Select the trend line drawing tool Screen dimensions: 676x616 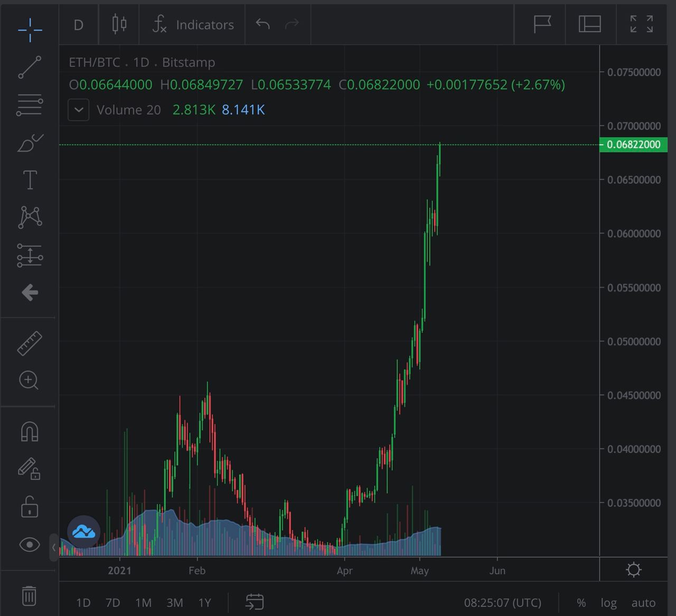30,67
